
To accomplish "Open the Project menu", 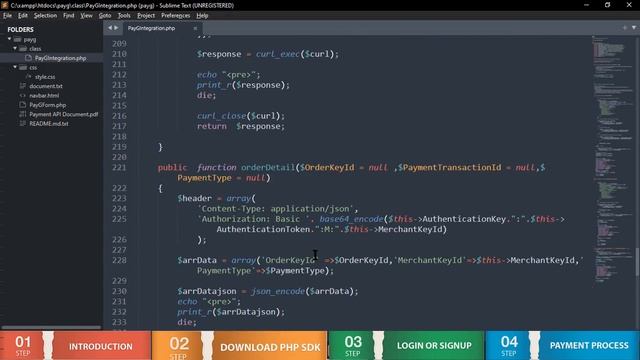I will (146, 16).
